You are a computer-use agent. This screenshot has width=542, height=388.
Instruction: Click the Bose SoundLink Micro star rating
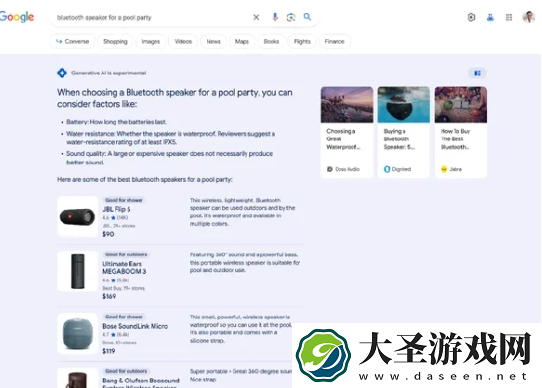click(x=115, y=334)
